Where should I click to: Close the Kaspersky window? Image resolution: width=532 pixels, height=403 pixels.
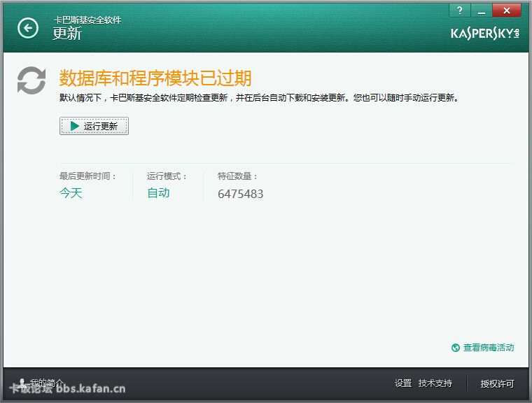point(507,10)
